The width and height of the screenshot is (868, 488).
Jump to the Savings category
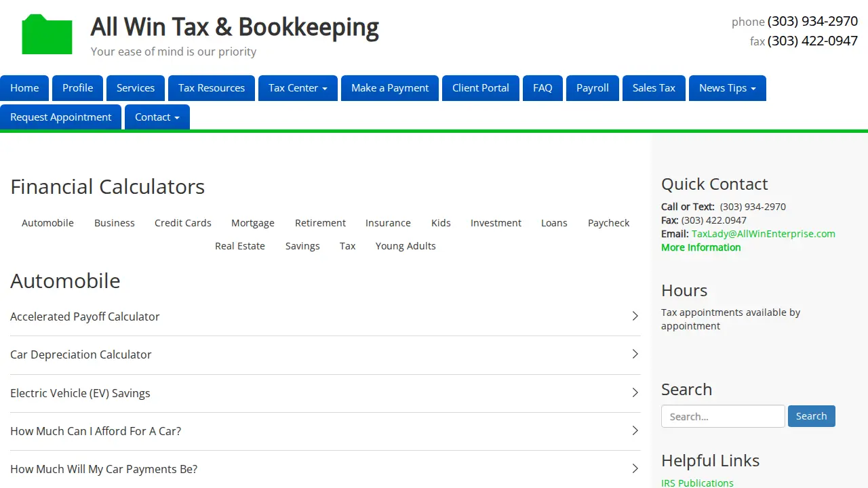(x=302, y=246)
